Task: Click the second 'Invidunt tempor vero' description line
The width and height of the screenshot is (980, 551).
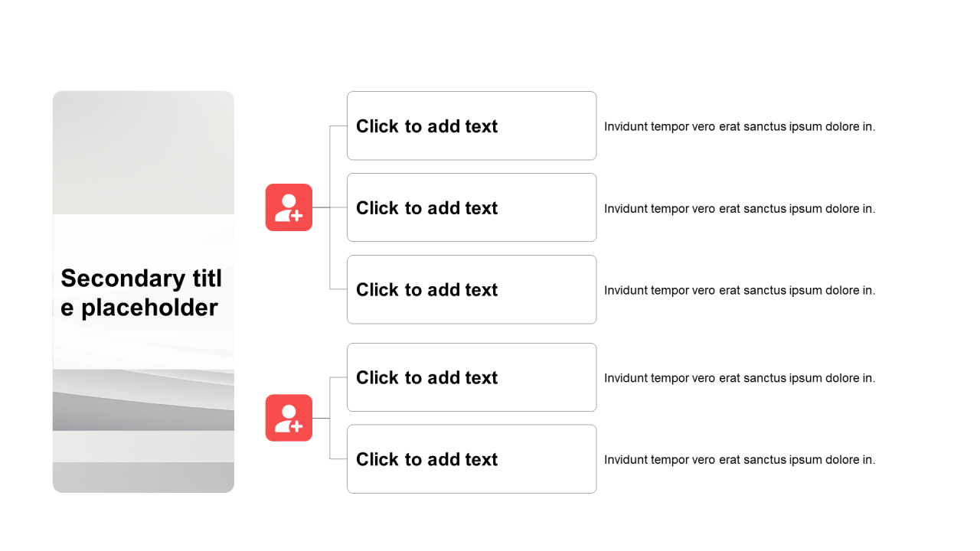Action: tap(739, 209)
